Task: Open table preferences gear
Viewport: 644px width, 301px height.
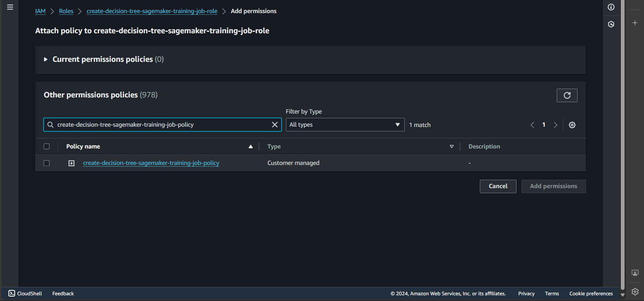Action: (x=572, y=125)
